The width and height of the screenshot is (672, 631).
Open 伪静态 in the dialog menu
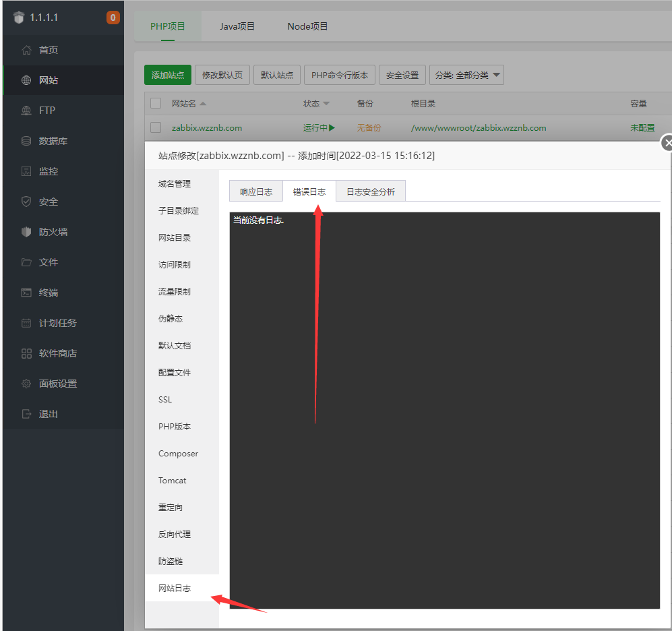click(x=182, y=319)
